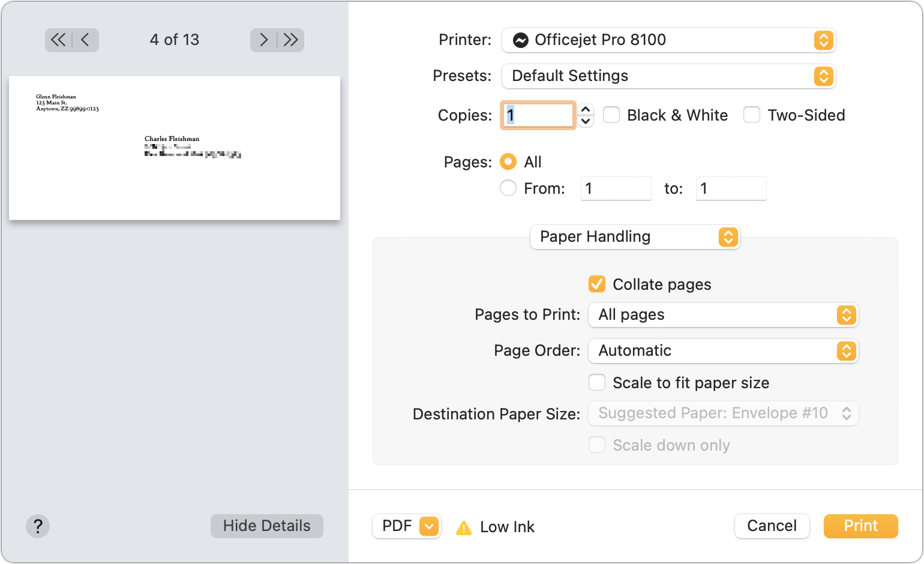The width and height of the screenshot is (924, 564).
Task: Uncheck Collate pages
Action: pyautogui.click(x=596, y=284)
